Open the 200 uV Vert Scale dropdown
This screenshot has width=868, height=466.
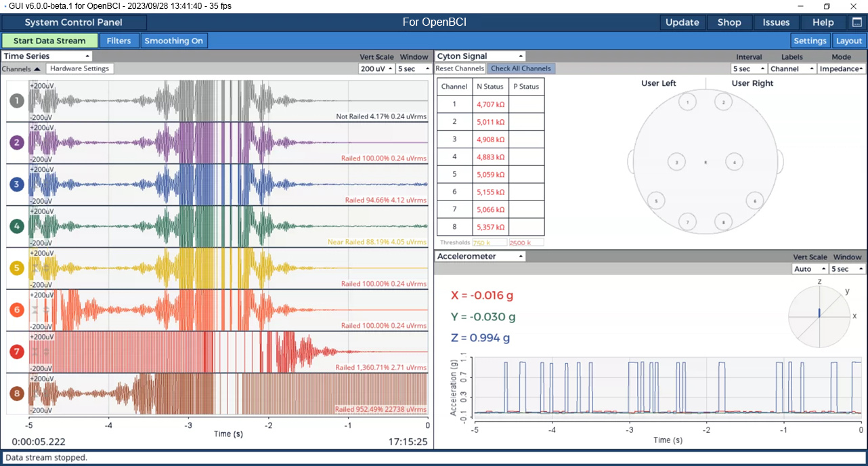[x=376, y=68]
